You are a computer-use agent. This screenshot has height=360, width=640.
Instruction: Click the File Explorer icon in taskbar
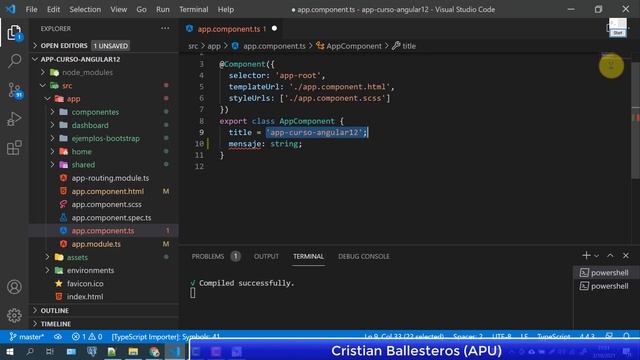point(133,351)
